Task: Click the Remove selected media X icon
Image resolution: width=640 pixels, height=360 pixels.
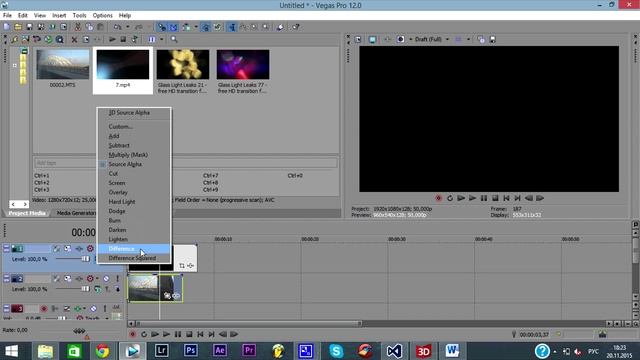Action: point(74,40)
